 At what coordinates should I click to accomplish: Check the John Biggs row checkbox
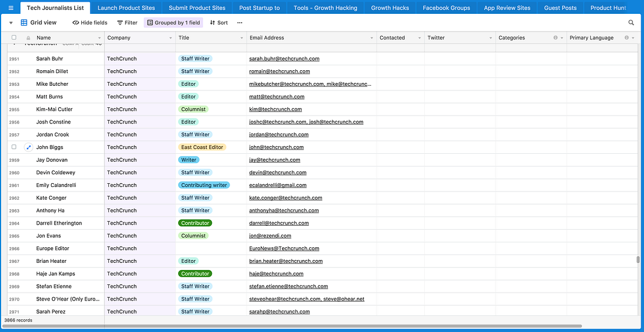pyautogui.click(x=14, y=147)
